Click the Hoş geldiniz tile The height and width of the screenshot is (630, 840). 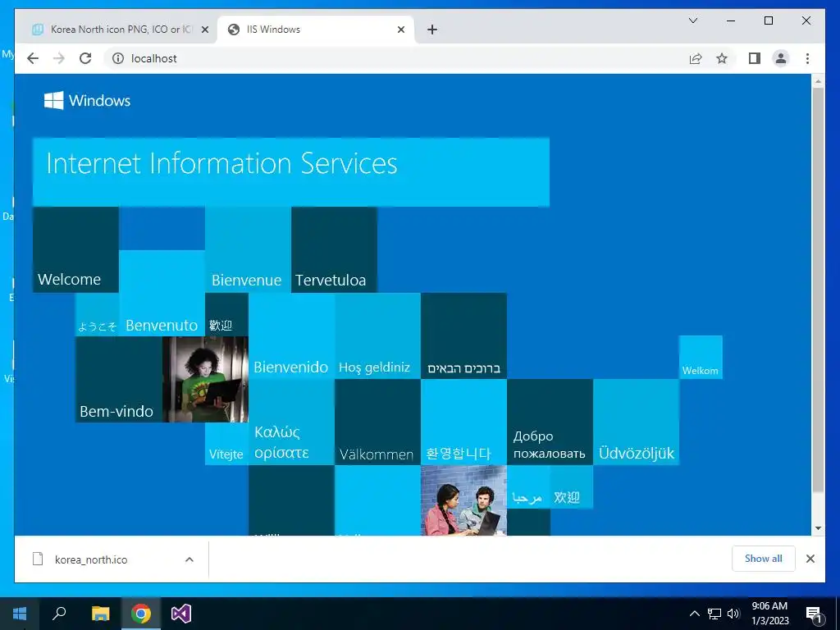click(x=377, y=336)
